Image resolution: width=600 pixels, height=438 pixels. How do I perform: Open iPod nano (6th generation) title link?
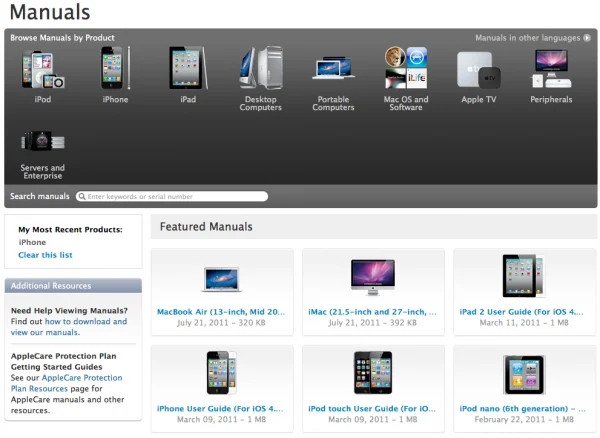523,409
